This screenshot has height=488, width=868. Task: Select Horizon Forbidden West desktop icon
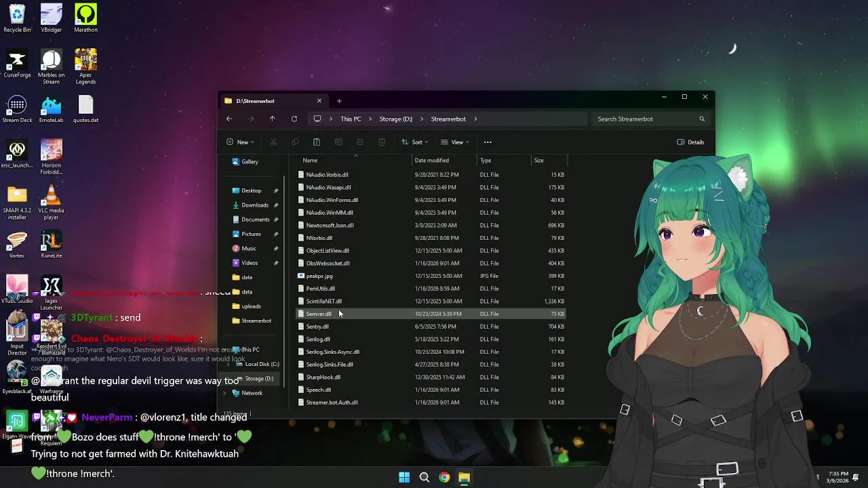point(52,157)
